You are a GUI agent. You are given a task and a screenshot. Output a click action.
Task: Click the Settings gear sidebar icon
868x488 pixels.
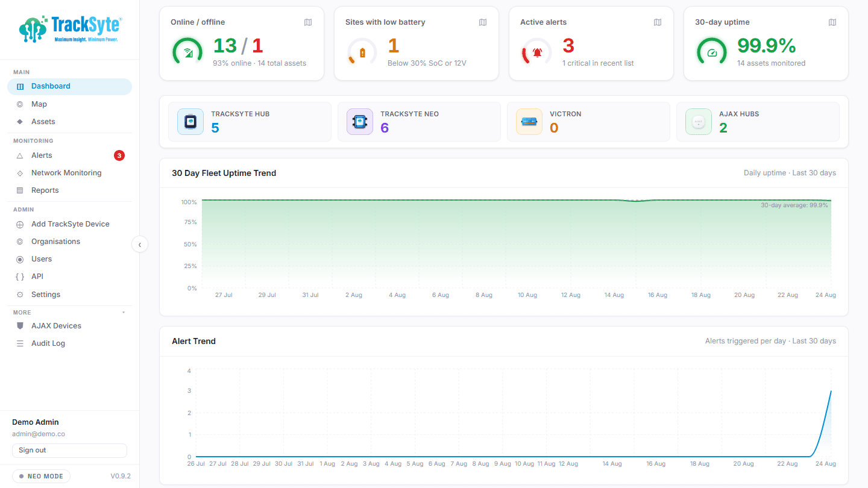[20, 295]
